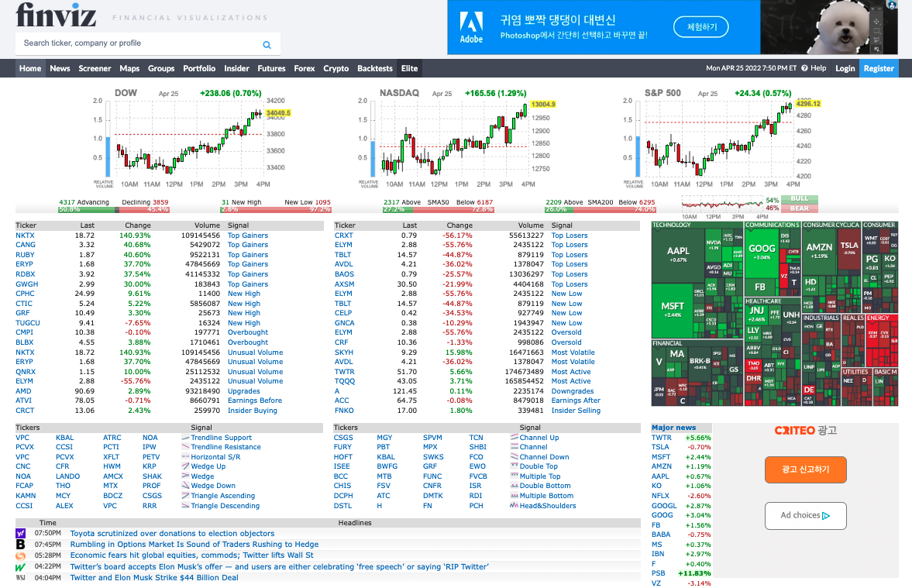
Task: Open the source icon beside Economic fears headline
Action: pyautogui.click(x=20, y=555)
